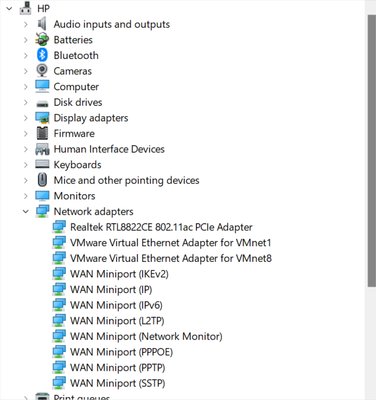Click the Monitors category icon
Screen dimensions: 376x400
coord(42,196)
